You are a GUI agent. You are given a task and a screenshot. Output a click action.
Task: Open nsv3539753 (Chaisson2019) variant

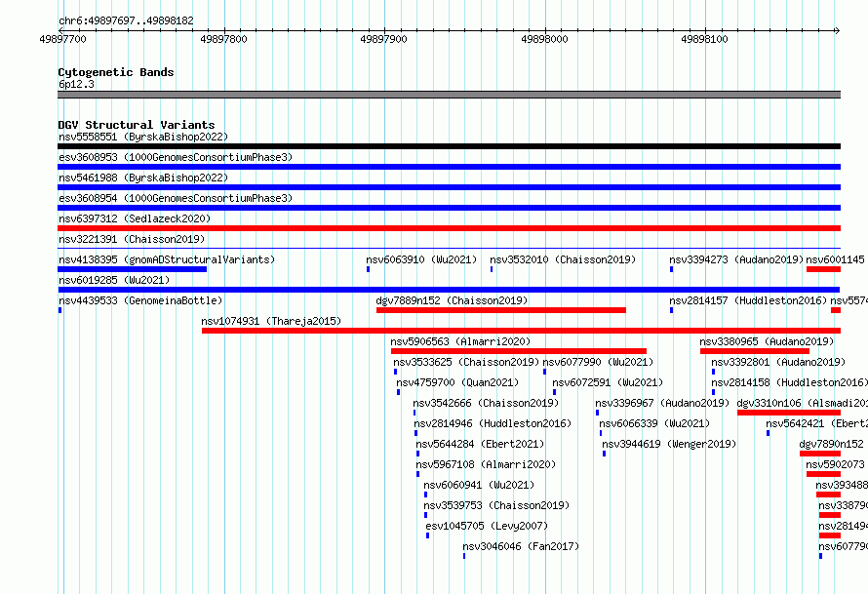click(x=496, y=505)
